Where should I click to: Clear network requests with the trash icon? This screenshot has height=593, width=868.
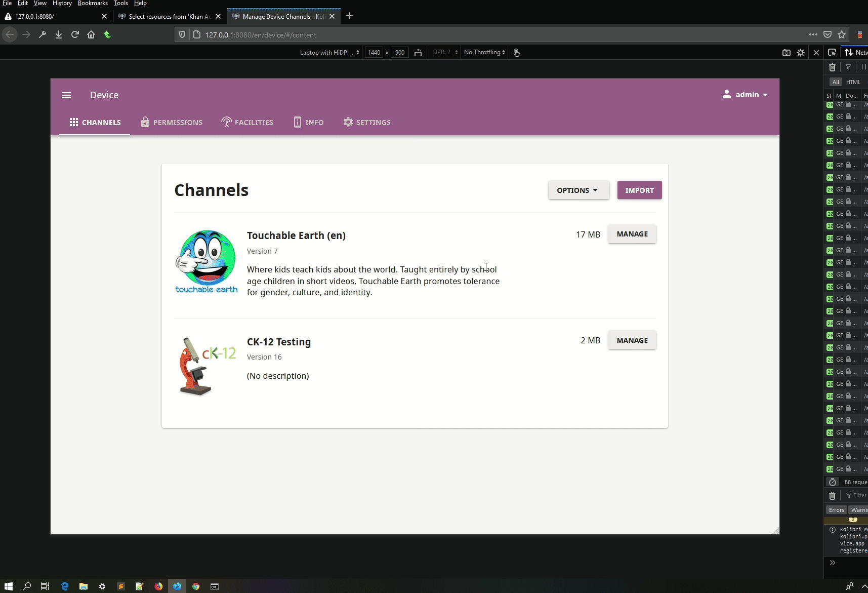[x=832, y=67]
